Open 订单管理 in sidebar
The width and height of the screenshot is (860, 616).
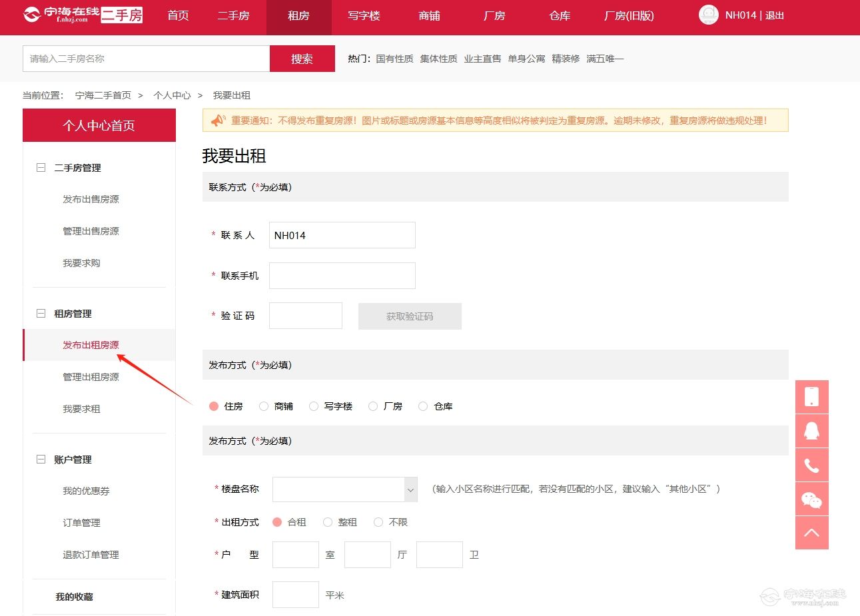tap(81, 523)
